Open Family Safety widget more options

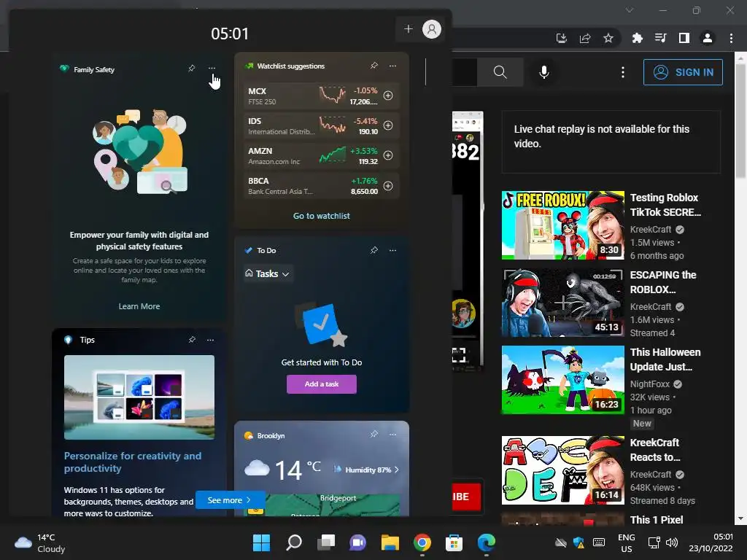click(212, 69)
